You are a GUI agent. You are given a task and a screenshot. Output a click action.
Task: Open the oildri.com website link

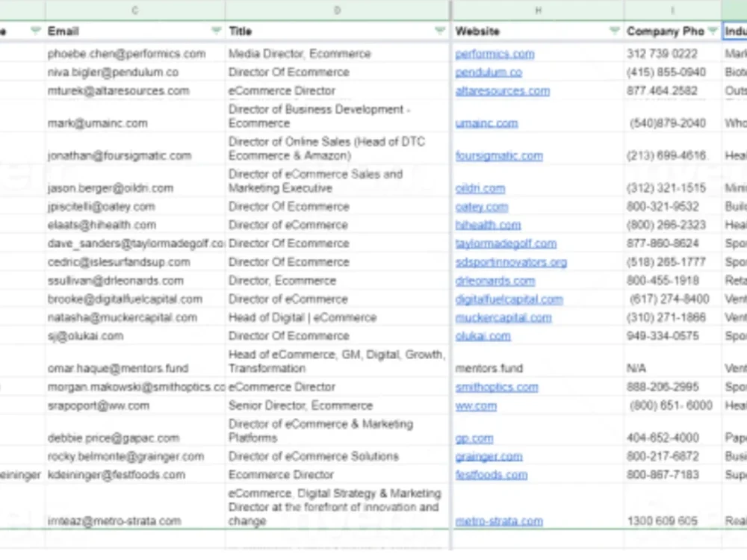click(x=480, y=188)
